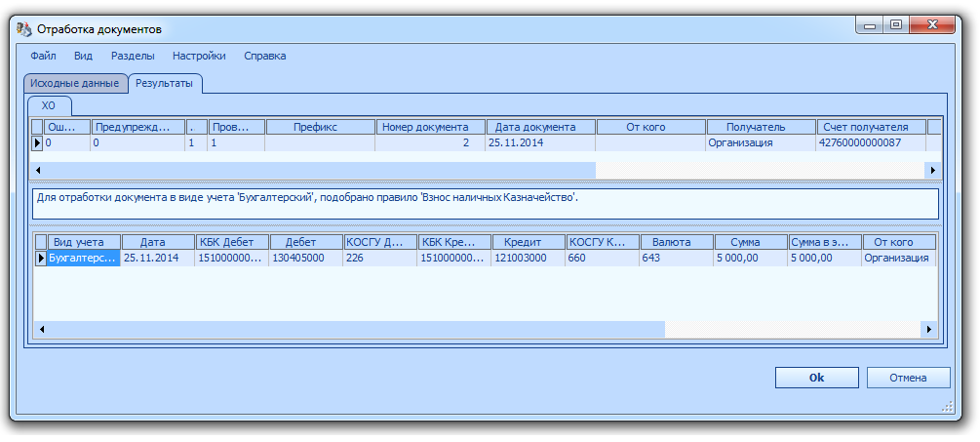Click the Дата header in lower table
This screenshot has height=442, width=980.
158,242
